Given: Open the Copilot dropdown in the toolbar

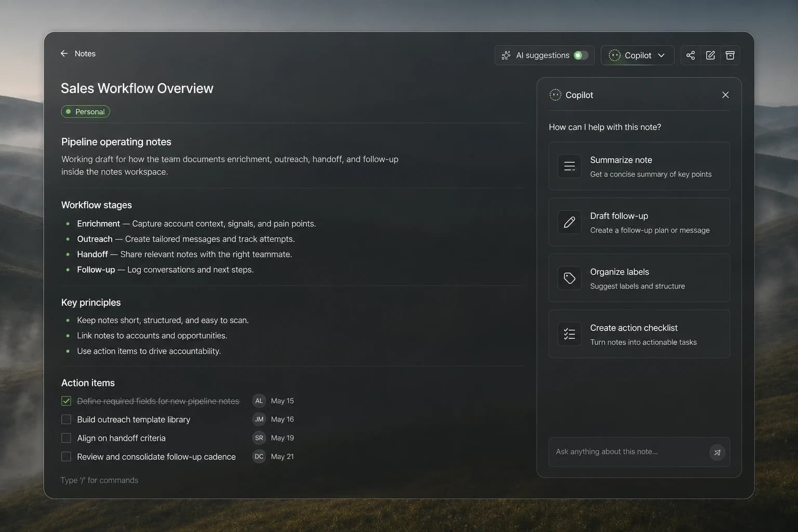Looking at the screenshot, I should [x=637, y=55].
